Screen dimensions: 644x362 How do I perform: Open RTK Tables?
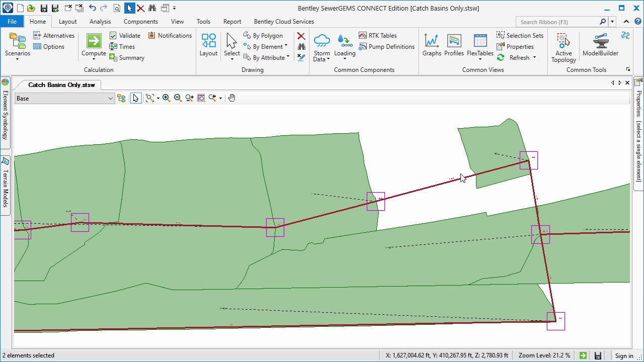pos(378,36)
